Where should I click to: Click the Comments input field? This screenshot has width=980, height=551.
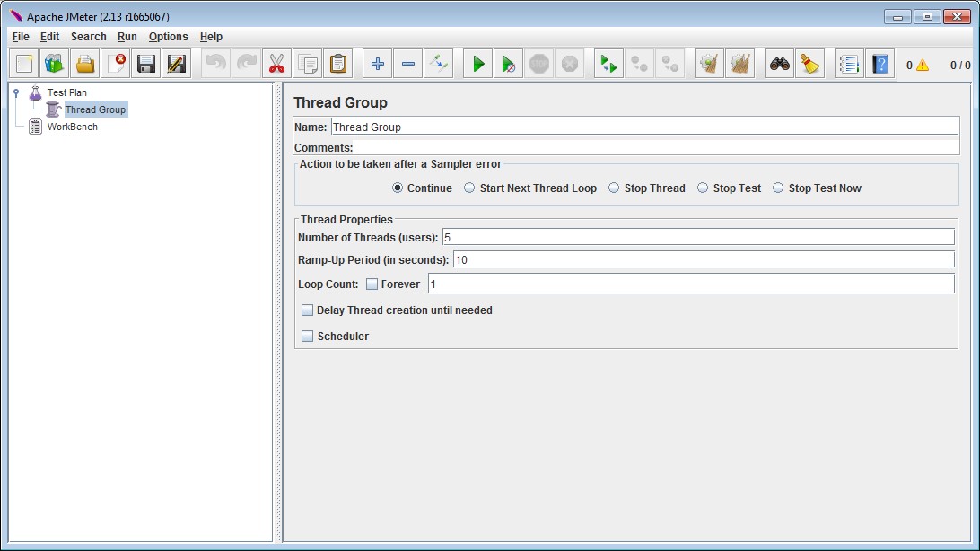tap(656, 148)
